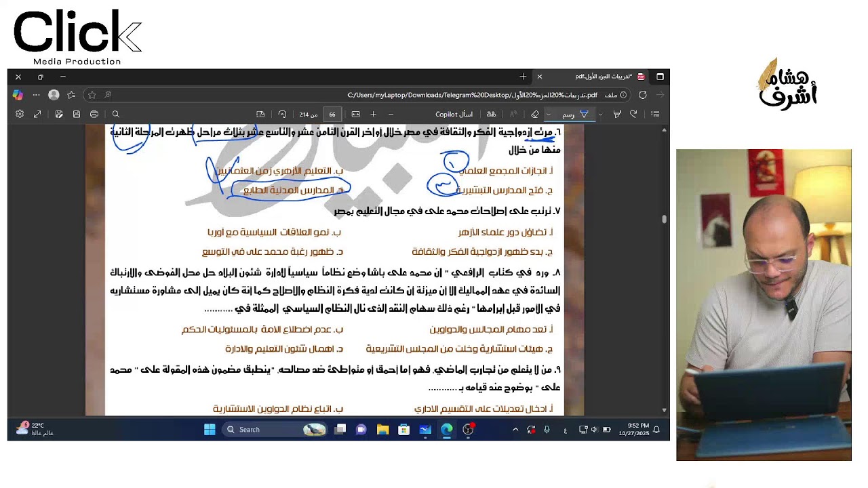868x488 pixels.
Task: Save the PDF document
Action: pyautogui.click(x=77, y=114)
